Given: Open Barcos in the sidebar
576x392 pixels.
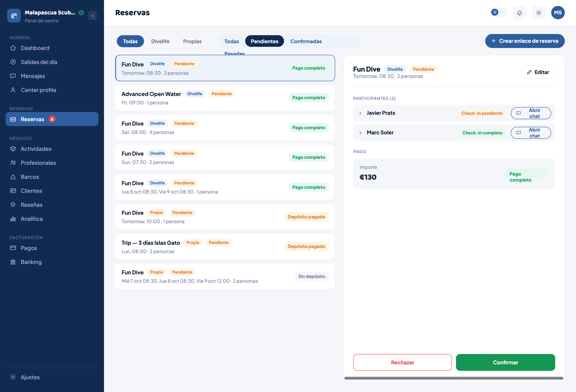Looking at the screenshot, I should 52,177.
